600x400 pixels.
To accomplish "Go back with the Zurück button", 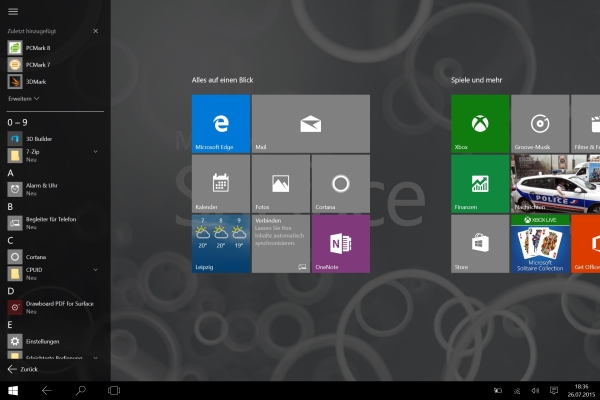I will (23, 369).
